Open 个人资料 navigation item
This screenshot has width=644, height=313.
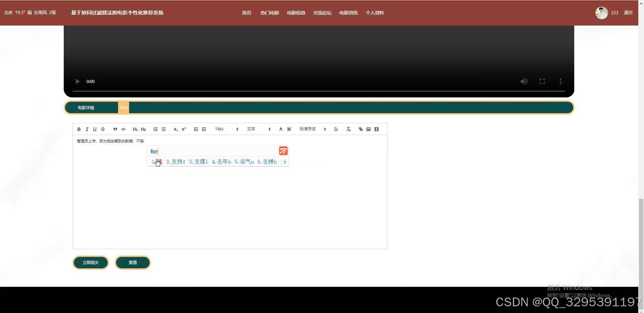(x=375, y=13)
